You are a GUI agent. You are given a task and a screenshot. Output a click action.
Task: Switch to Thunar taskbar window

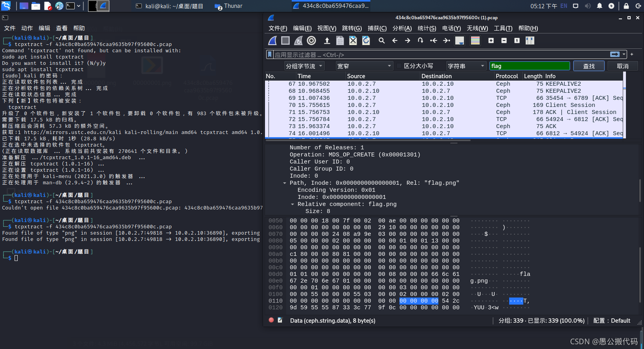(x=228, y=6)
